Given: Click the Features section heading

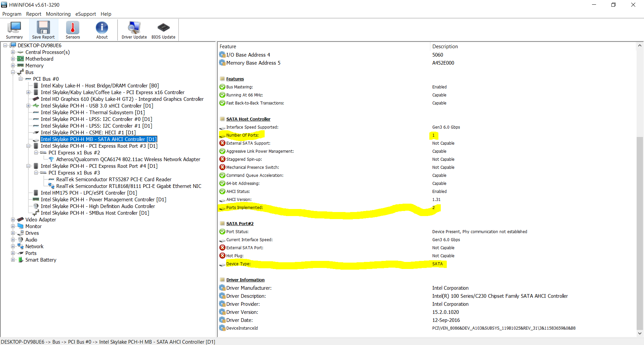Looking at the screenshot, I should click(235, 79).
